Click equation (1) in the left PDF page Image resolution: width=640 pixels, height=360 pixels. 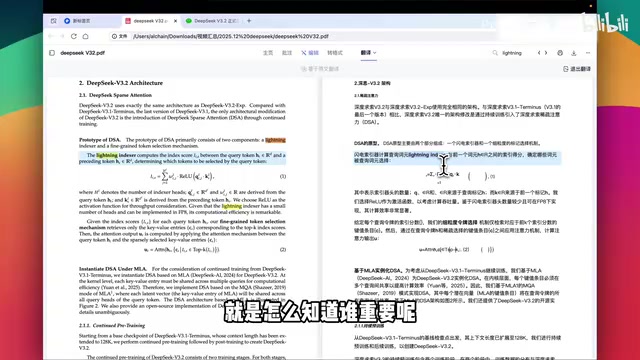pyautogui.click(x=182, y=176)
